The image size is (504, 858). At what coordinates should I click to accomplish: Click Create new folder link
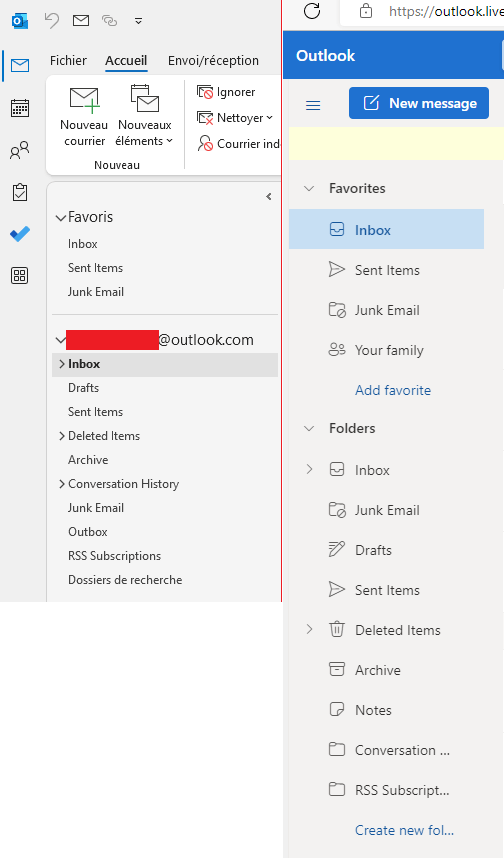(404, 830)
